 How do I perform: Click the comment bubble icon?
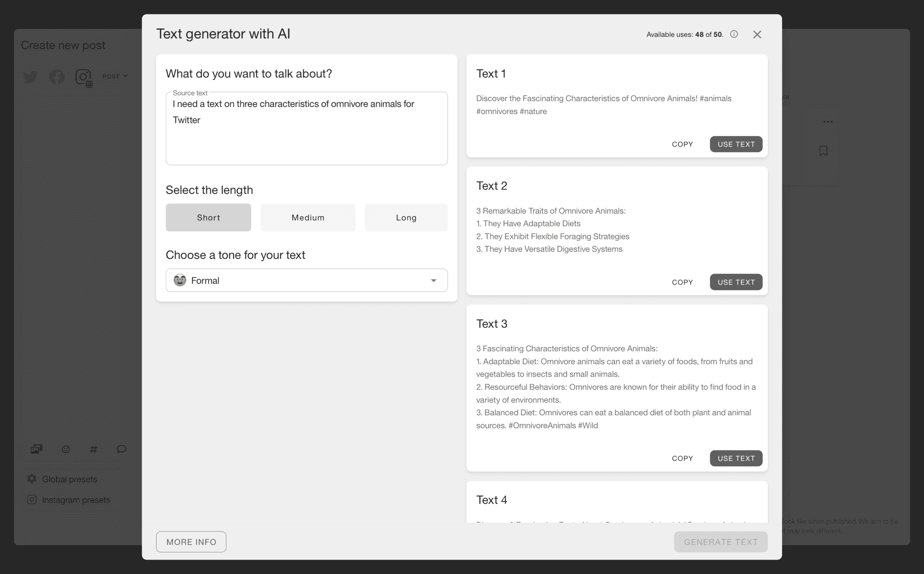[121, 449]
